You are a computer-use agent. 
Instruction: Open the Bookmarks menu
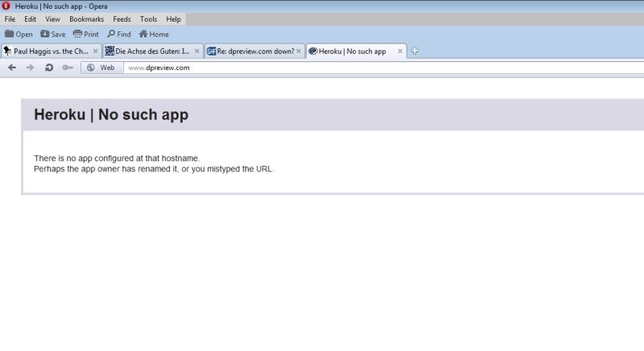click(x=87, y=19)
